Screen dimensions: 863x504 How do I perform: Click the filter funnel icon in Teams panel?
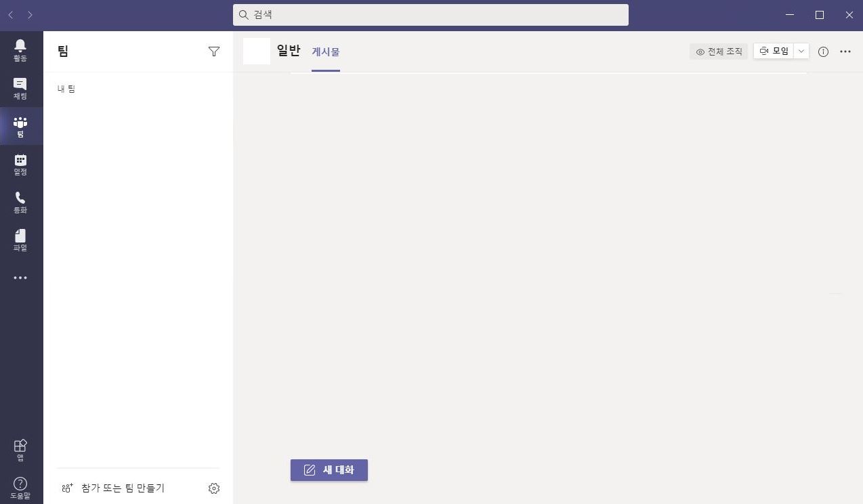[214, 51]
